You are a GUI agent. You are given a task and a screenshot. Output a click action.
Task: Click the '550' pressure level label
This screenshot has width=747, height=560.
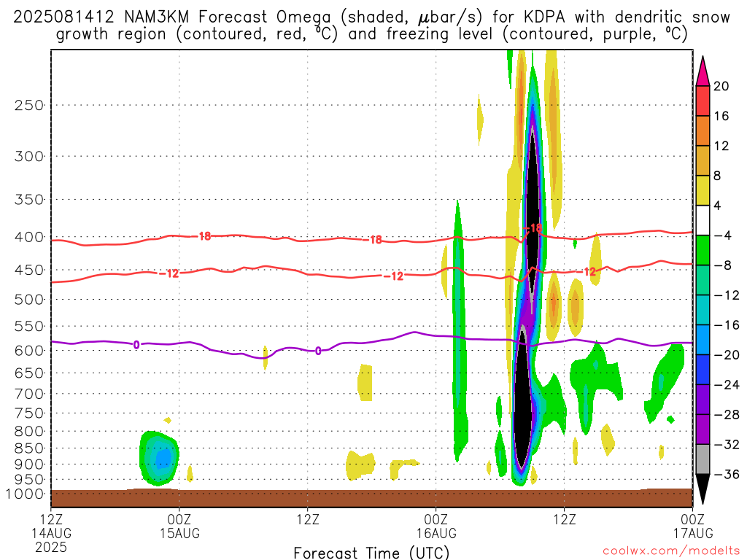pyautogui.click(x=28, y=326)
